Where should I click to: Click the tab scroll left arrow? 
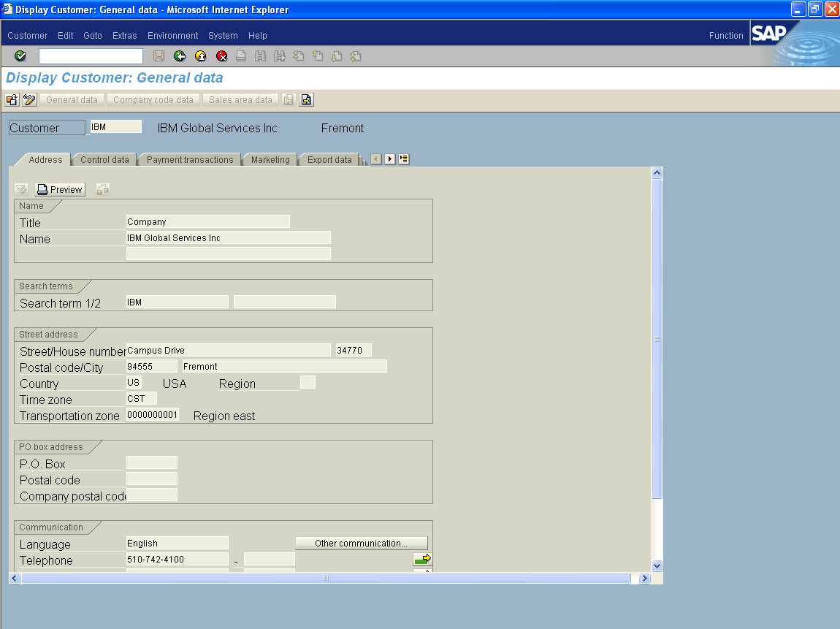(x=377, y=159)
